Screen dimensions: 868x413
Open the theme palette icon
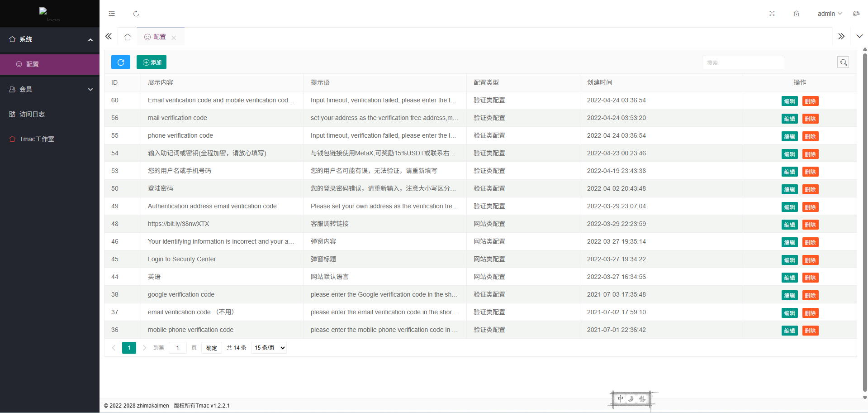pyautogui.click(x=856, y=14)
